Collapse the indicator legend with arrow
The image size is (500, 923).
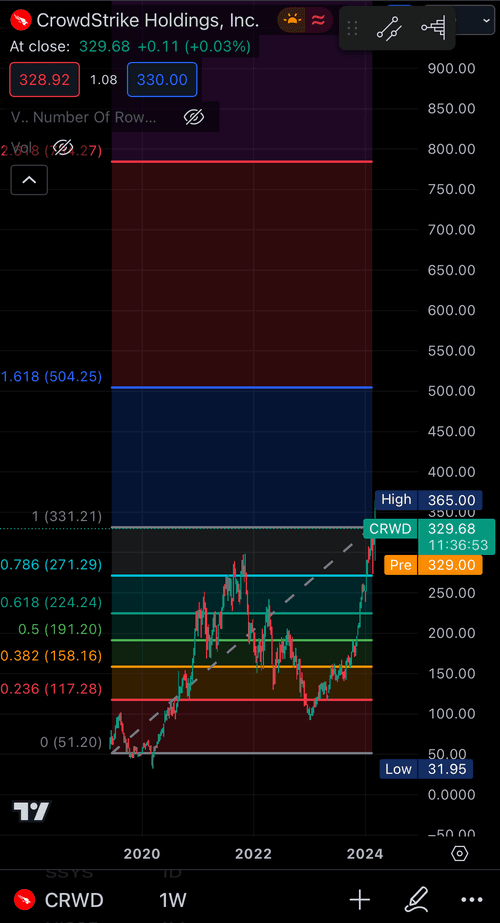tap(29, 180)
